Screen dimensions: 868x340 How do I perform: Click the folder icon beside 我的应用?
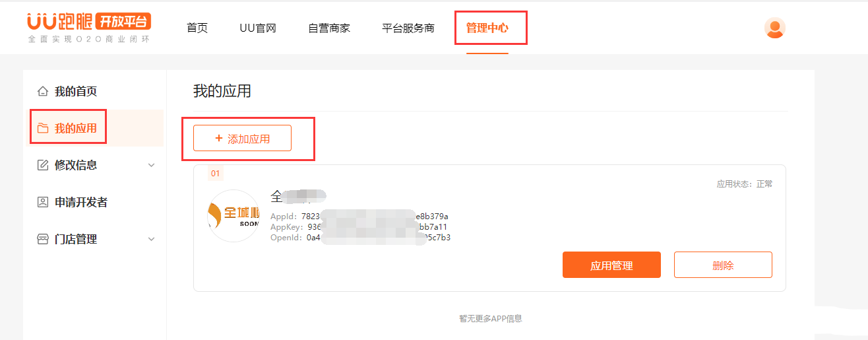coord(43,128)
